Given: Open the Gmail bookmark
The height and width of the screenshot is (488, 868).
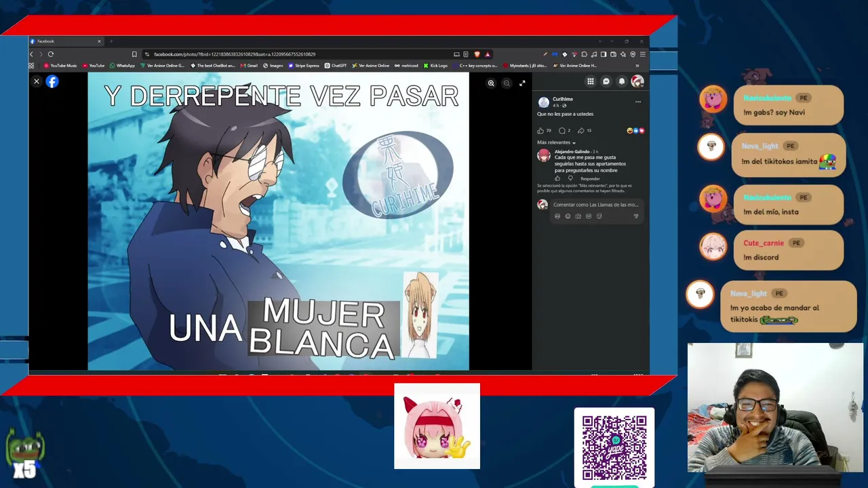Looking at the screenshot, I should tap(249, 66).
